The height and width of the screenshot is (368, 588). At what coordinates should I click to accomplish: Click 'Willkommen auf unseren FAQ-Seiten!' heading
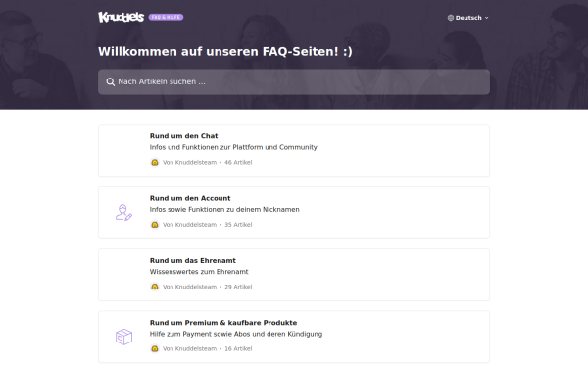225,51
